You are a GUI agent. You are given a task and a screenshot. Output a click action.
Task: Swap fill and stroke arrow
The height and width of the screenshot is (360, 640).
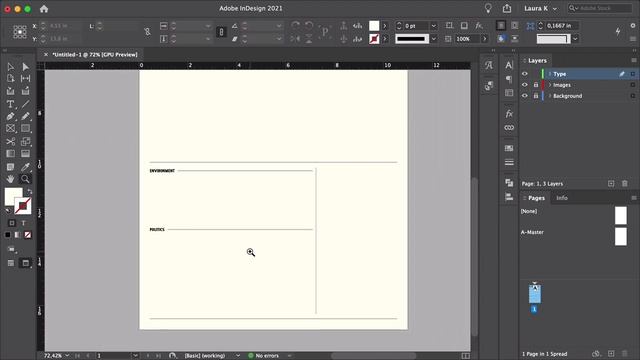point(29,191)
